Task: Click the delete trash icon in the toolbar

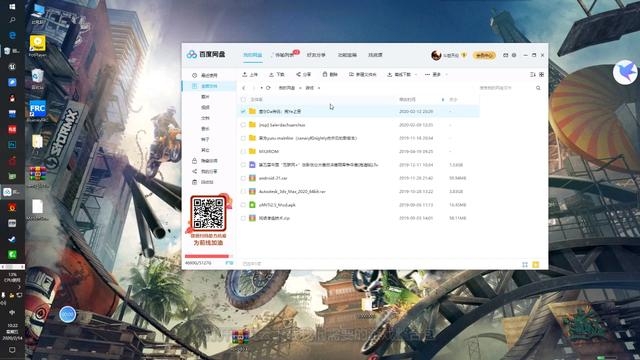Action: 325,74
